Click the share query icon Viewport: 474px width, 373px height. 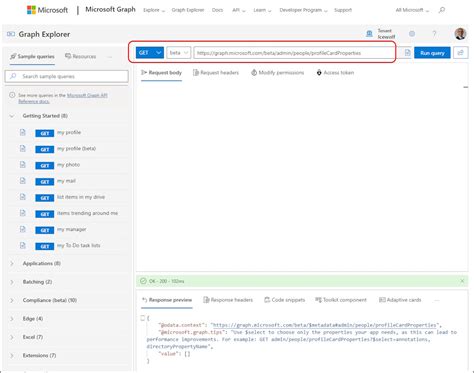[461, 53]
